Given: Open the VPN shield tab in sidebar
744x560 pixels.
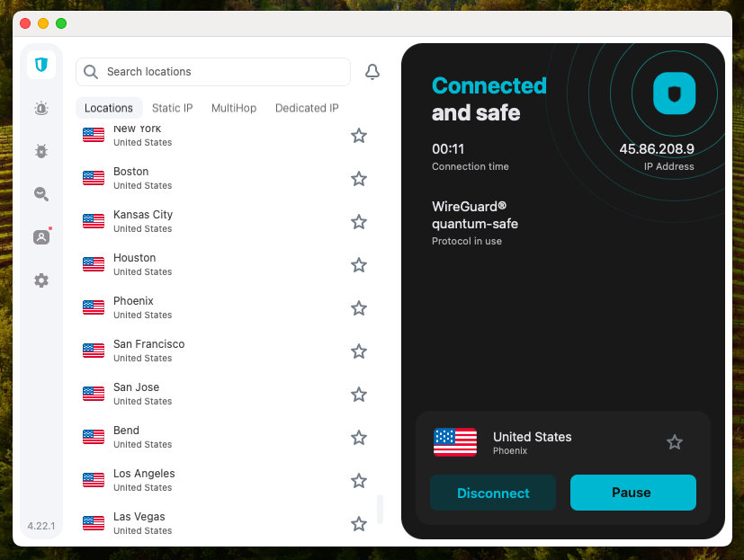Looking at the screenshot, I should point(41,65).
